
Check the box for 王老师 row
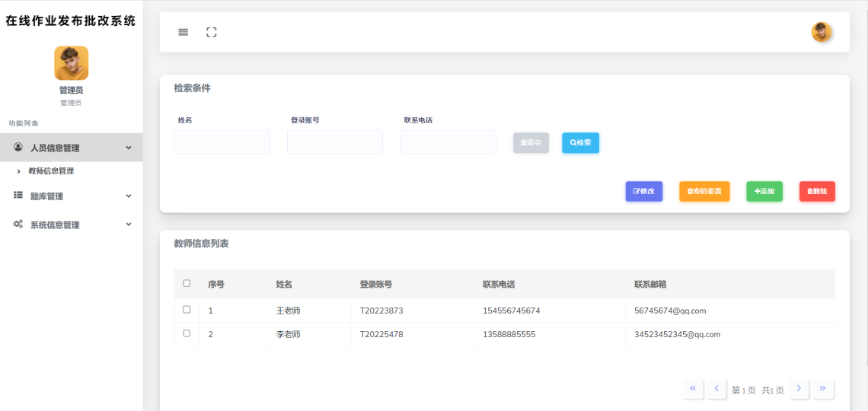(187, 310)
